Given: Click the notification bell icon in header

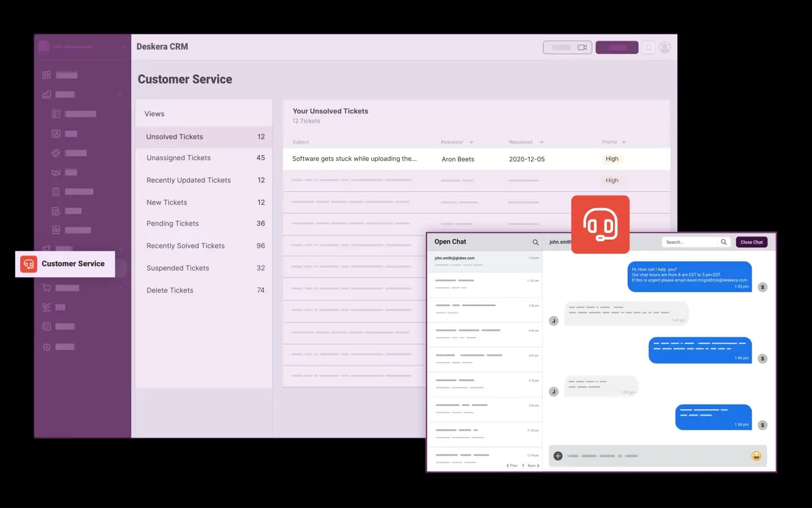Looking at the screenshot, I should coord(649,47).
